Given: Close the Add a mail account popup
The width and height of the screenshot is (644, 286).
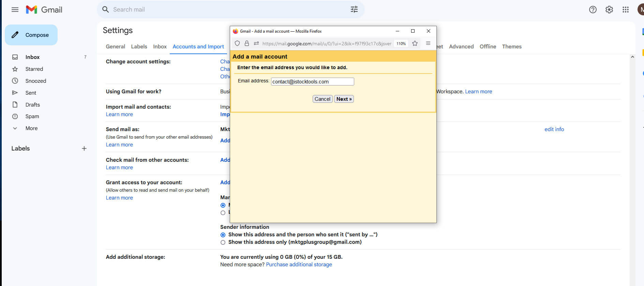Looking at the screenshot, I should tap(429, 31).
